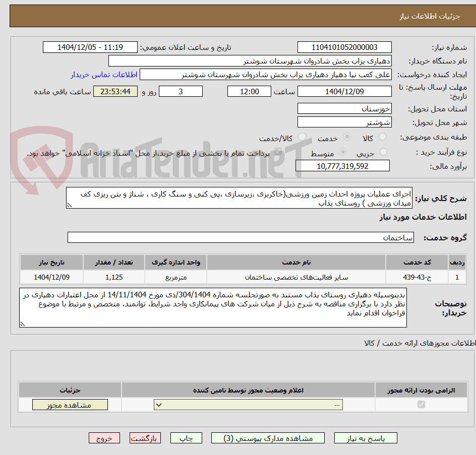This screenshot has height=455, width=476.
Task: Open مشاهده مدارک پیوستی (3) attachments
Action: [268, 438]
